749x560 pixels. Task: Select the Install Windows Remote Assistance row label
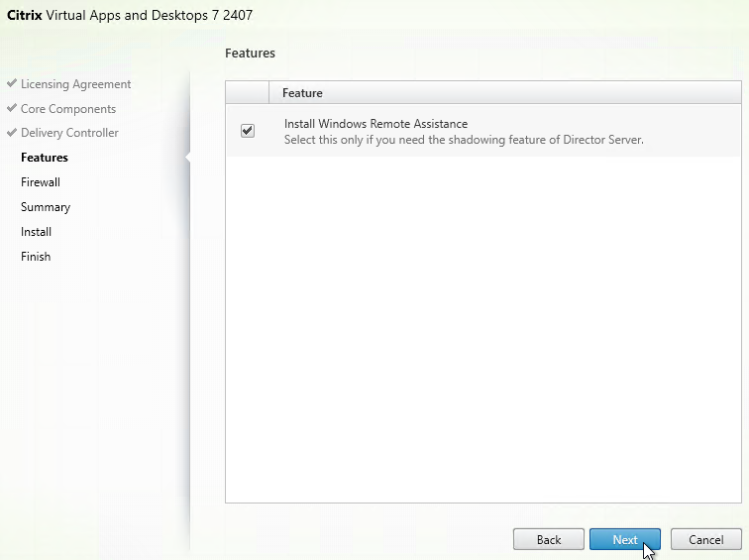375,124
